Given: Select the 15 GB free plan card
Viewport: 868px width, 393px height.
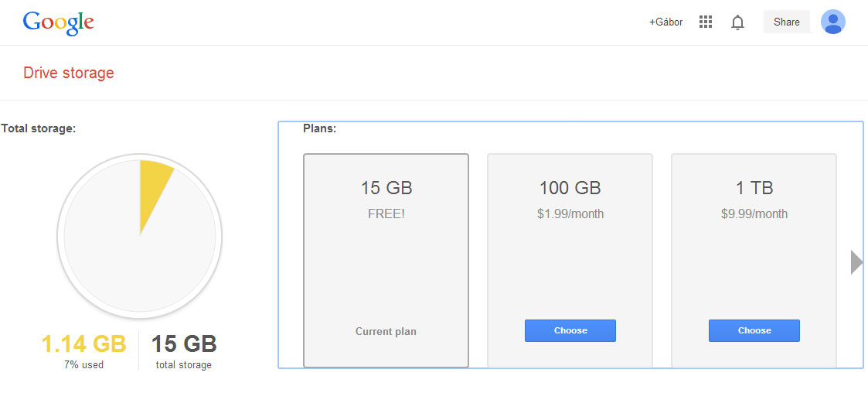Looking at the screenshot, I should [x=386, y=261].
